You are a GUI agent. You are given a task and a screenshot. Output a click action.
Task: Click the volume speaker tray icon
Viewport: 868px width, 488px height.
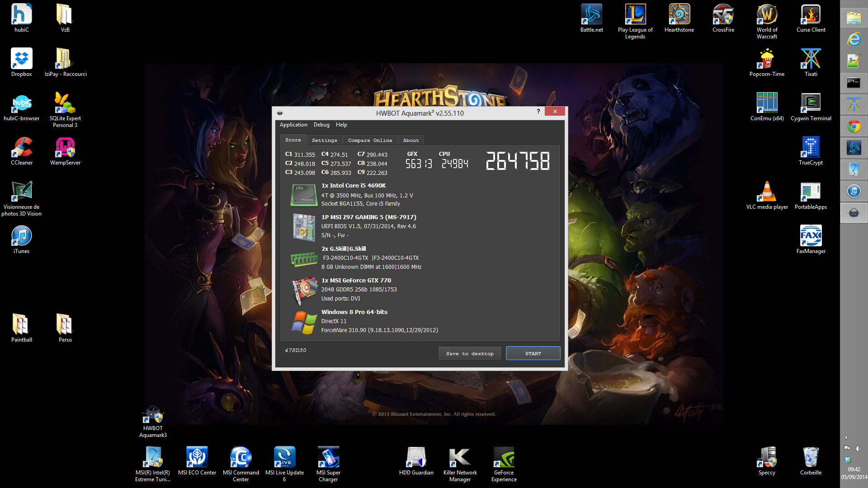tap(858, 449)
